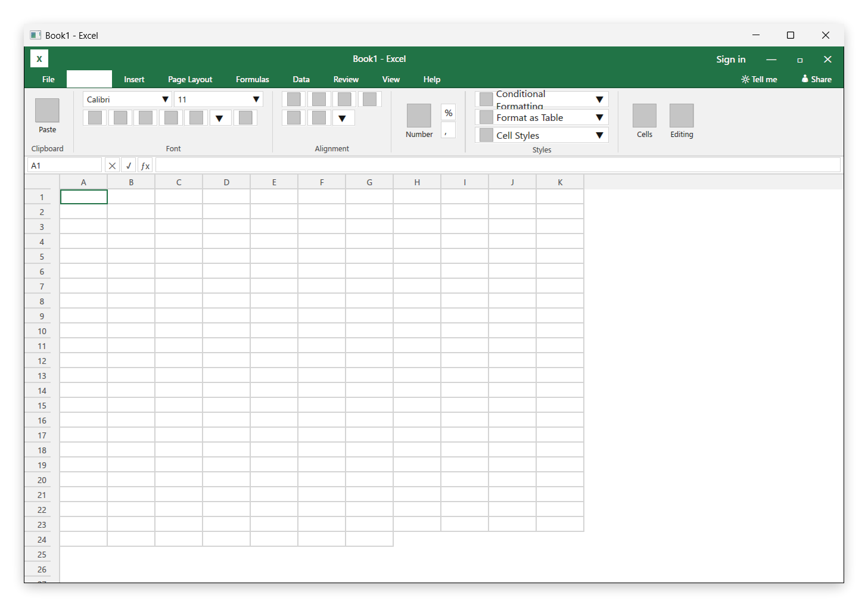868x607 pixels.
Task: Click the Share button
Action: (x=817, y=79)
